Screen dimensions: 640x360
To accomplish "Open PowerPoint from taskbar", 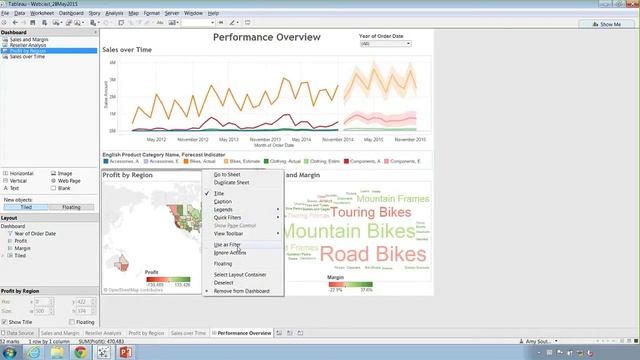I will pyautogui.click(x=126, y=352).
